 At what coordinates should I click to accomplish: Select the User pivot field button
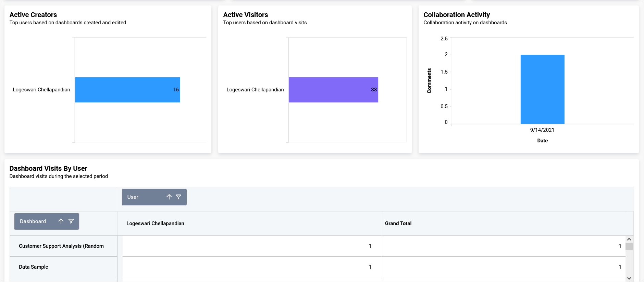(154, 197)
